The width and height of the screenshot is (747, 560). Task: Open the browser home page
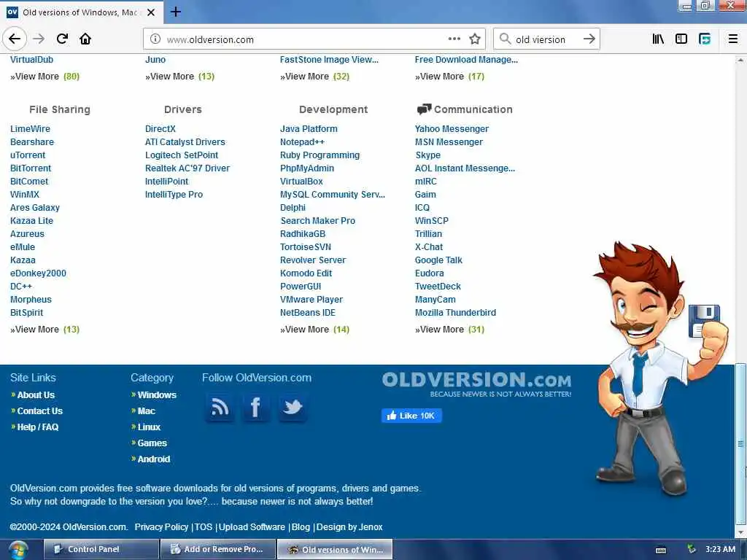[x=85, y=39]
